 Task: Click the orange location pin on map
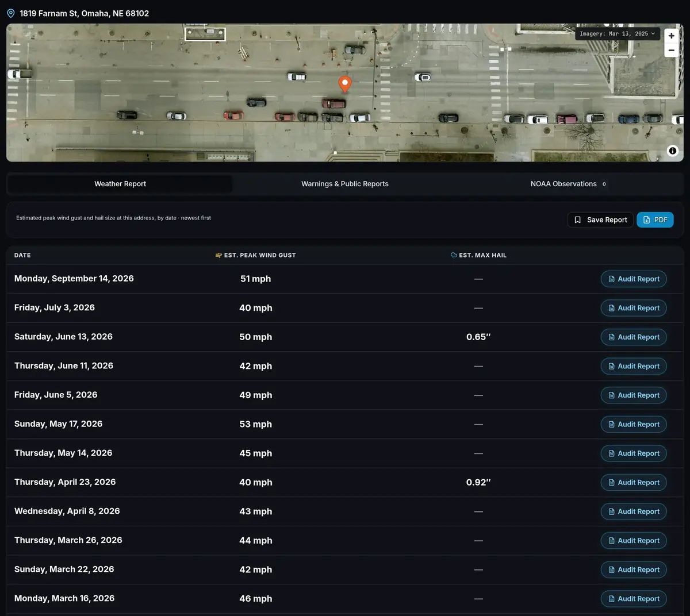344,84
